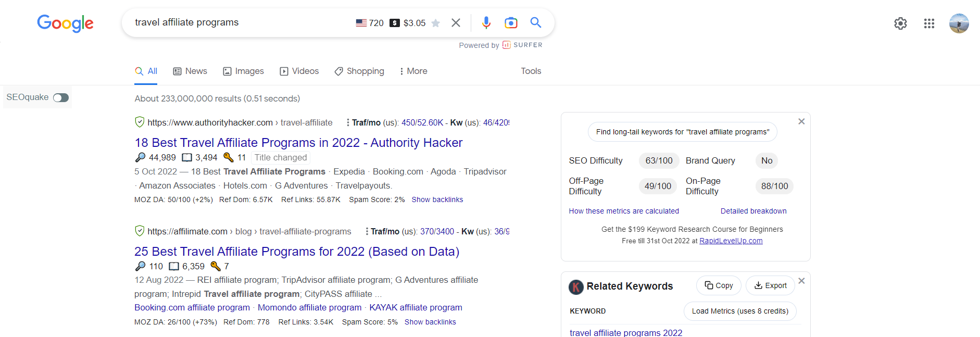Click the Title changed badge
Screen dimensions: 980x337
click(x=281, y=157)
